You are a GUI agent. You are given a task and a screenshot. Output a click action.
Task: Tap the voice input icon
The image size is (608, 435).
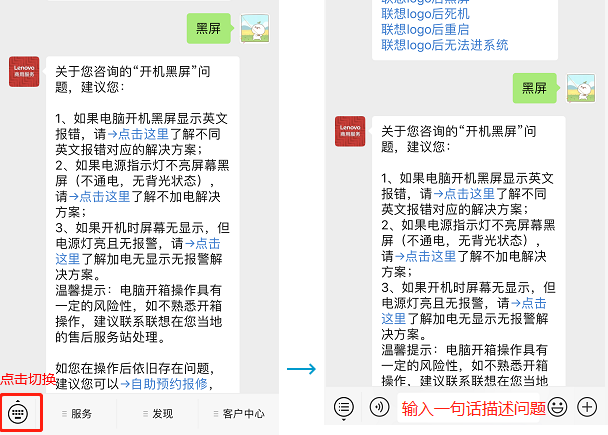pos(378,407)
